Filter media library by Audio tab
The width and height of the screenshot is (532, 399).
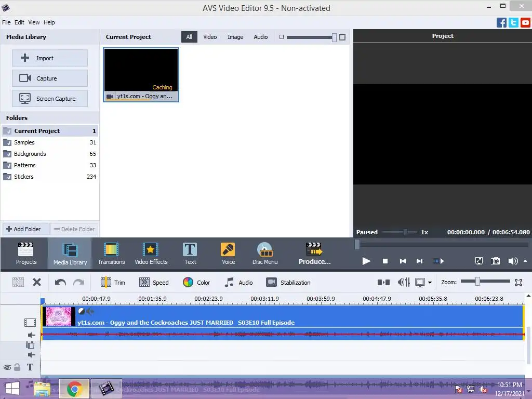(x=261, y=37)
